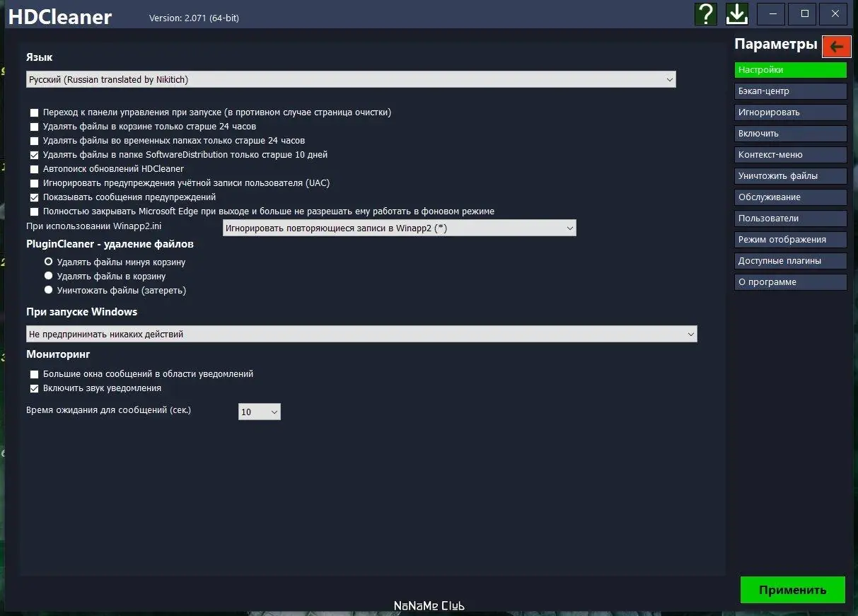Open the Игнорировать section
Image resolution: width=858 pixels, height=616 pixels.
click(x=791, y=112)
